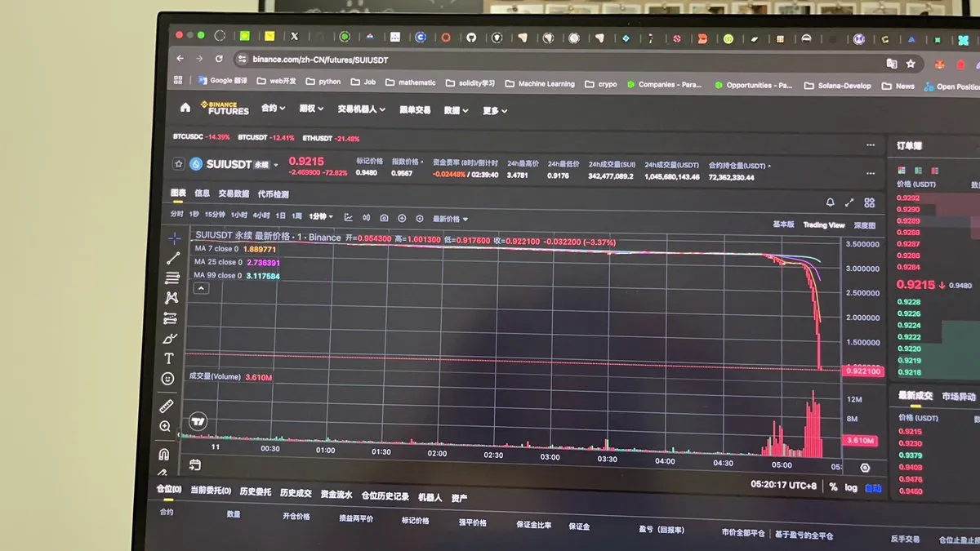This screenshot has width=980, height=551.
Task: Select the crosshair cursor tool
Action: pyautogui.click(x=174, y=238)
